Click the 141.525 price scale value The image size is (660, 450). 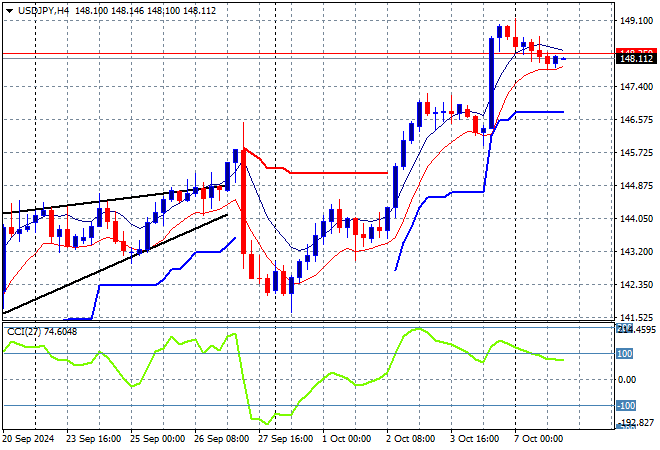(636, 317)
